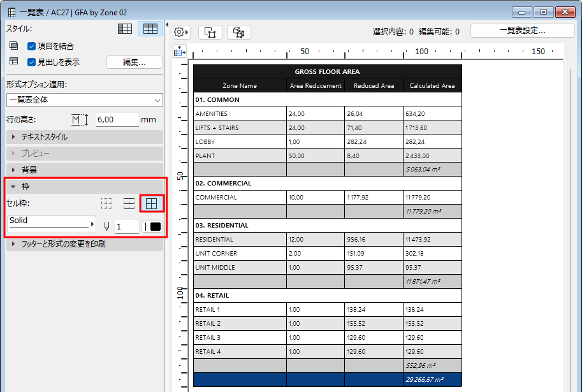
Task: Choose the all cell borders style
Action: (150, 203)
